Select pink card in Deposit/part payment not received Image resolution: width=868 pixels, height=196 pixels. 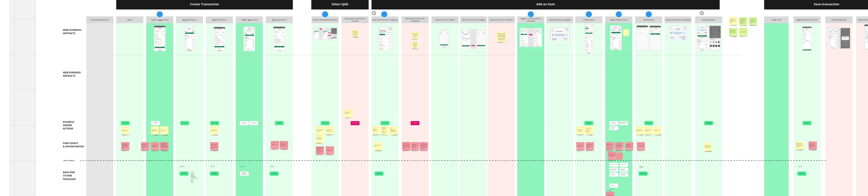(x=355, y=123)
